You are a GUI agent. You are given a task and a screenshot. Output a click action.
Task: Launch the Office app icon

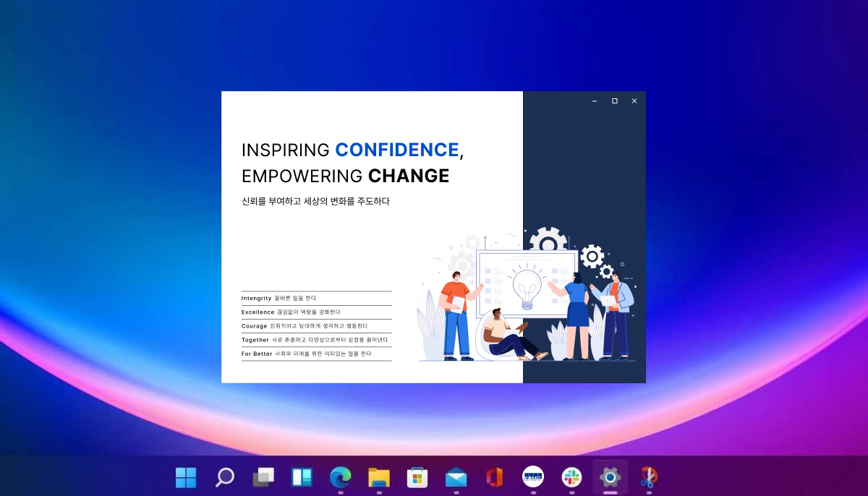coord(495,477)
